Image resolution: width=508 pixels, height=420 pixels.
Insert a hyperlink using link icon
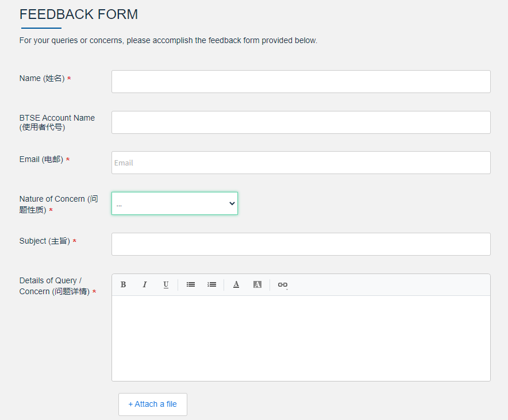coord(282,284)
